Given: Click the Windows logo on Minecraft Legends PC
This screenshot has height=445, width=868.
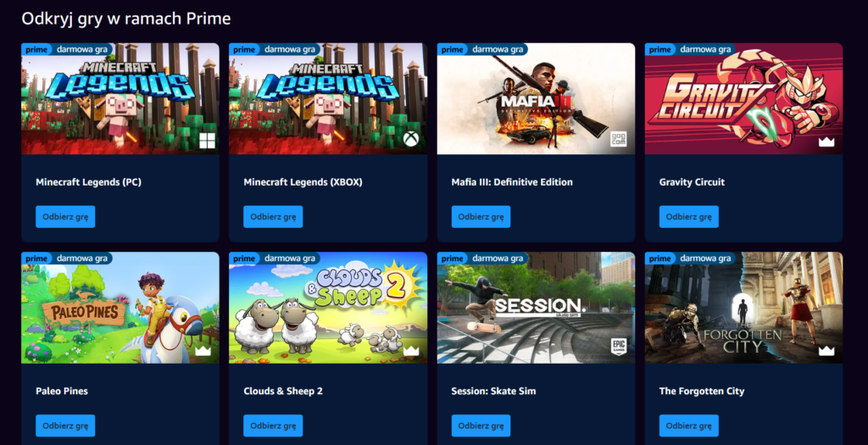Looking at the screenshot, I should point(207,141).
